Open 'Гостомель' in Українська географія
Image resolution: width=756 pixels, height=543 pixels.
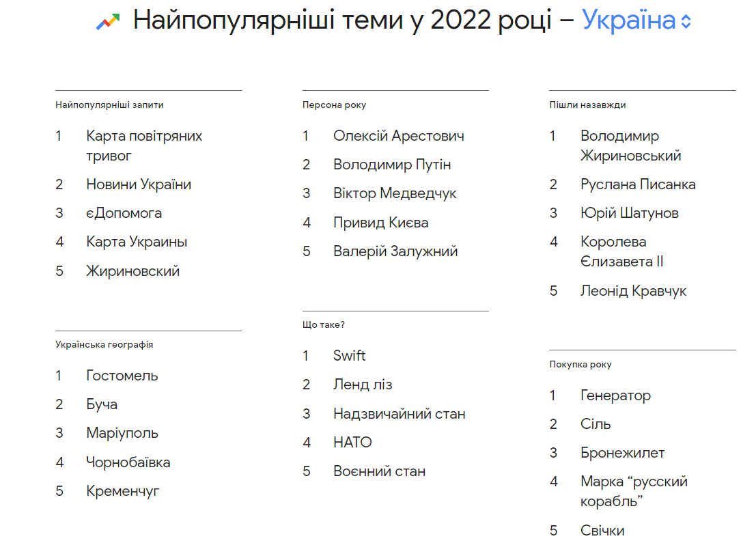click(122, 376)
